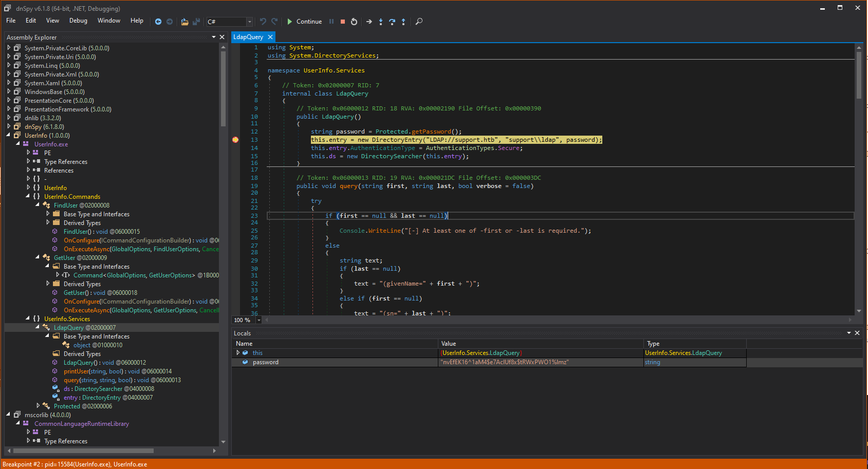This screenshot has height=469, width=868.
Task: Click Type column header in Locals
Action: click(695, 344)
